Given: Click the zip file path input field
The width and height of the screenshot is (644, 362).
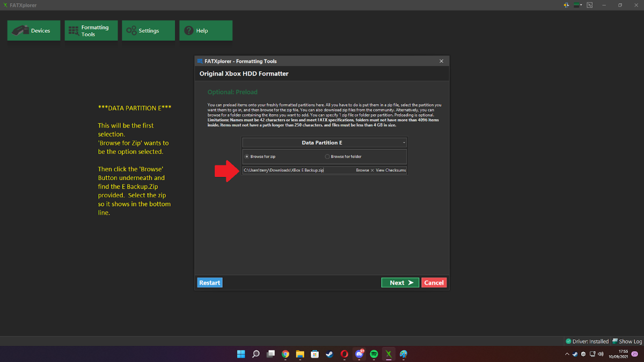Looking at the screenshot, I should click(x=298, y=170).
